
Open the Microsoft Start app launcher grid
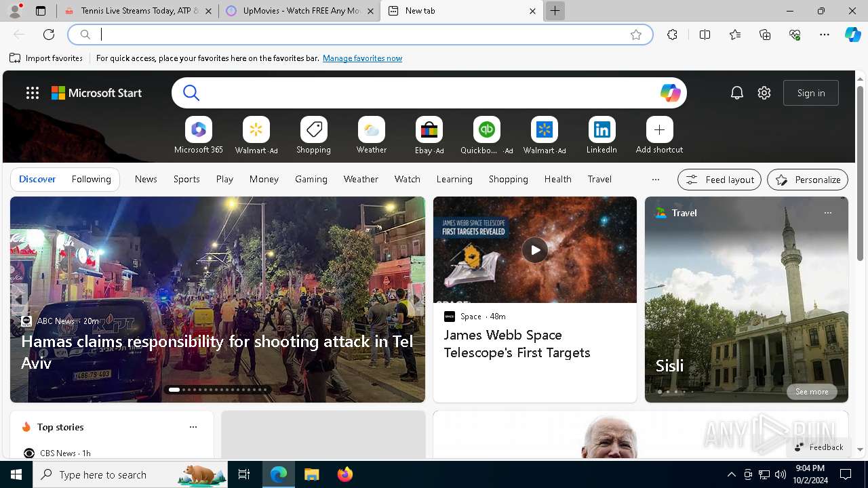[x=33, y=93]
